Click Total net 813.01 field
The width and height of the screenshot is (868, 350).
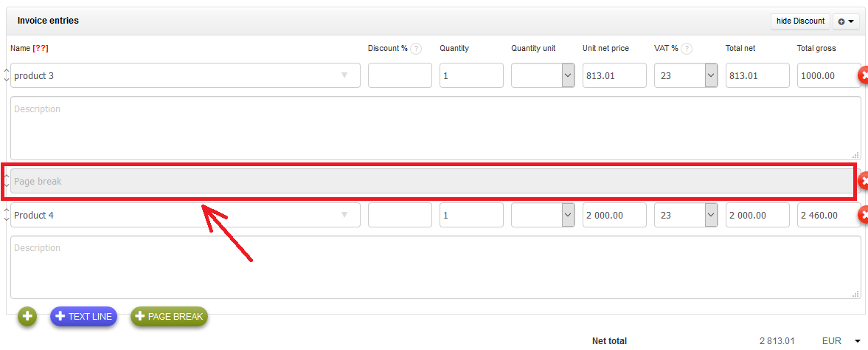click(757, 75)
